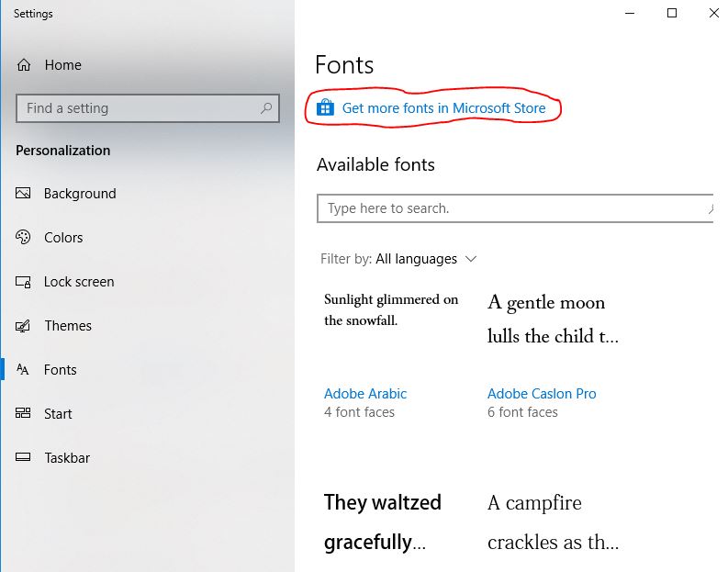Screen dimensions: 728x572
Task: Click the Available fonts heading
Action: click(375, 165)
